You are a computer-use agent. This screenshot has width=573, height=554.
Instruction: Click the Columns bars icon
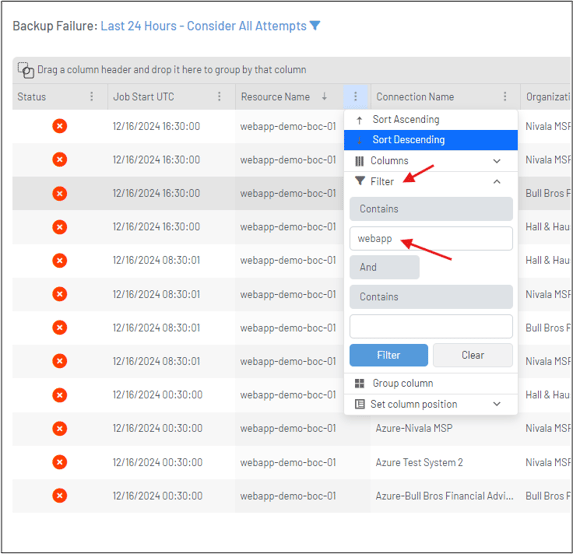click(360, 161)
